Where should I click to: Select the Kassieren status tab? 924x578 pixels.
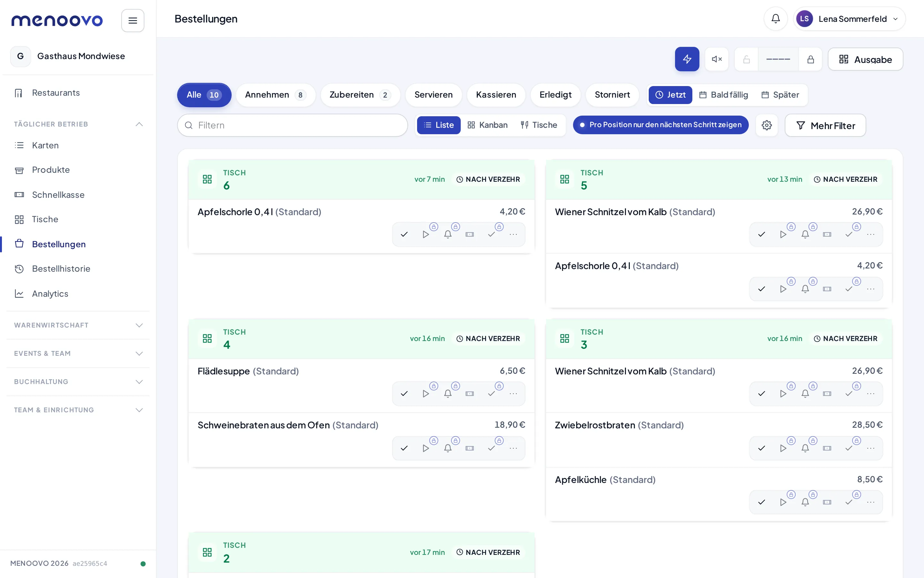point(496,95)
